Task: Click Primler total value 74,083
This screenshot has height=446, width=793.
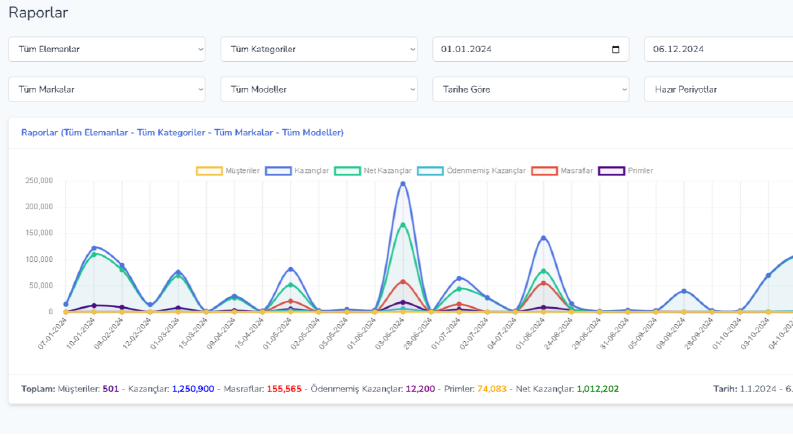Action: point(492,389)
